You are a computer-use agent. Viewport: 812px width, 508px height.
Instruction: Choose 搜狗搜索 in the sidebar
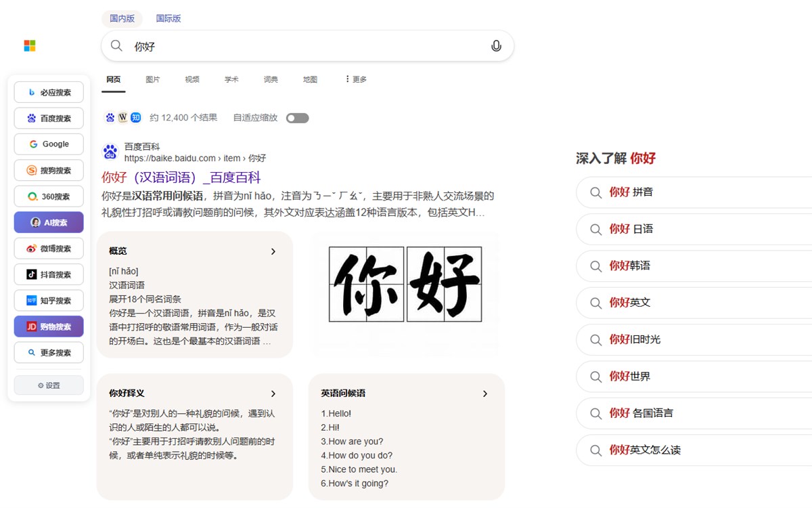[49, 171]
